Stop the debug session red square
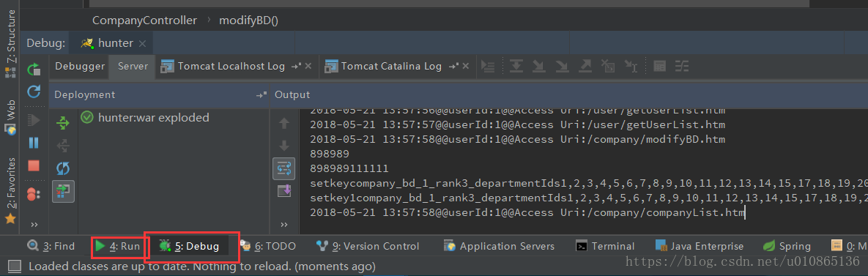868x276 pixels. pyautogui.click(x=34, y=165)
